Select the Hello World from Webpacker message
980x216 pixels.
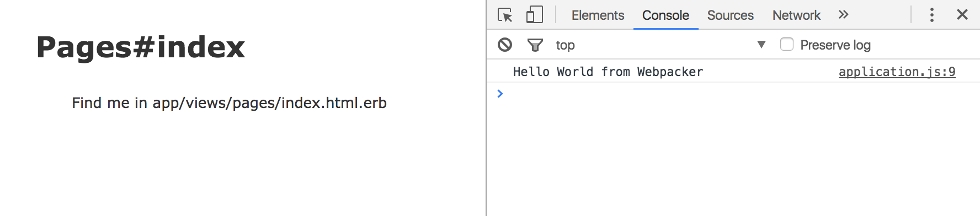pos(608,72)
